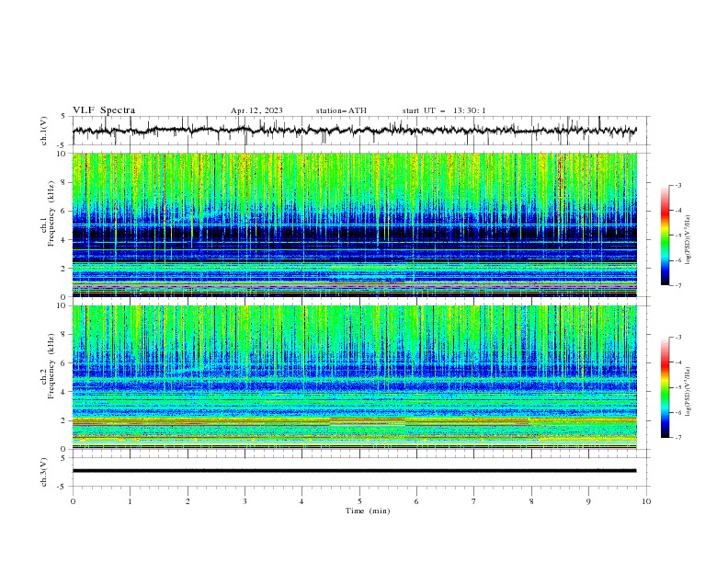This screenshot has height=563, width=728.
Task: Click the 'VLF Spectra' title text
Action: [x=104, y=110]
